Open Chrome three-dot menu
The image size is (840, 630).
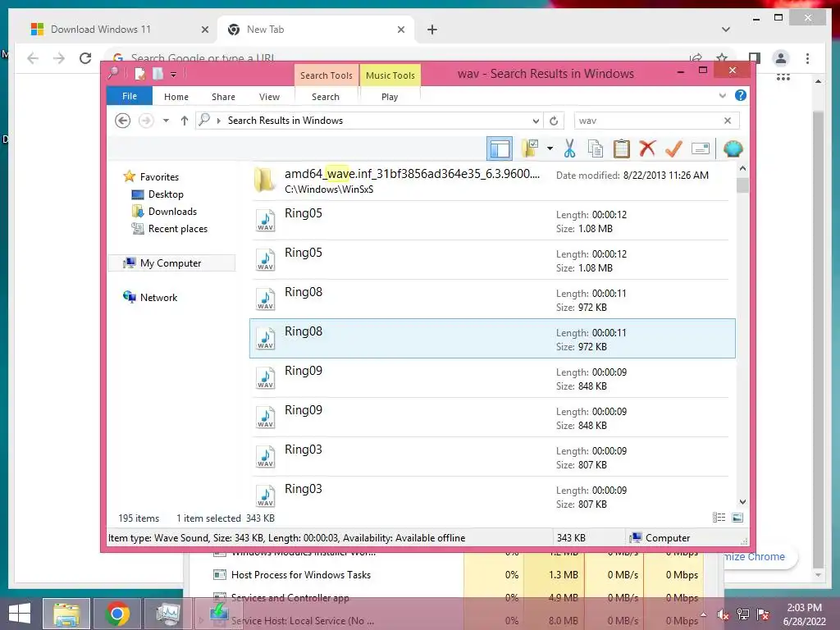(x=807, y=58)
